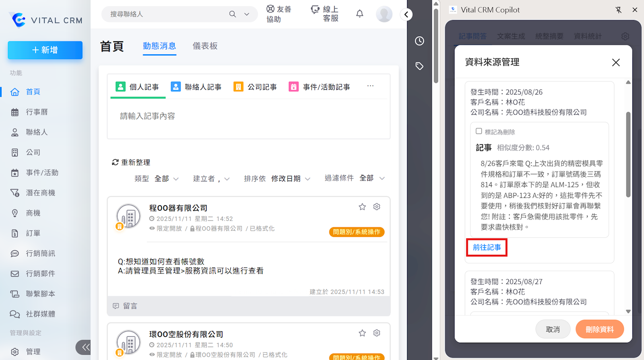This screenshot has width=644, height=360.
Task: Click the 請輸入記事內容 text field
Action: pos(249,117)
